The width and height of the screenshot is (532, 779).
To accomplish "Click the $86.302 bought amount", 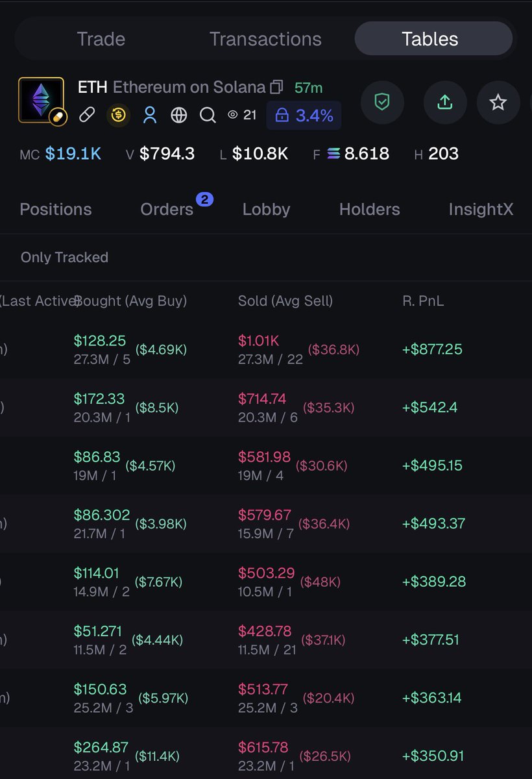I will (101, 515).
